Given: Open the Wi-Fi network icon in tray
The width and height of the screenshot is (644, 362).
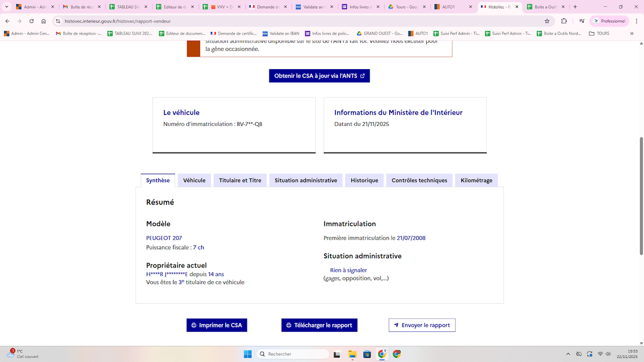Looking at the screenshot, I should (x=599, y=354).
